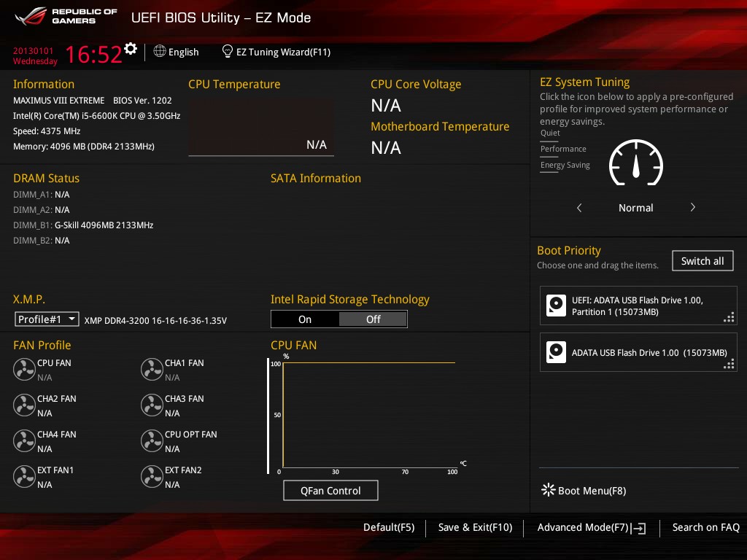Viewport: 747px width, 560px height.
Task: Click XMP DDR4-3200 16-16-16-36-1.35V text
Action: coord(155,321)
